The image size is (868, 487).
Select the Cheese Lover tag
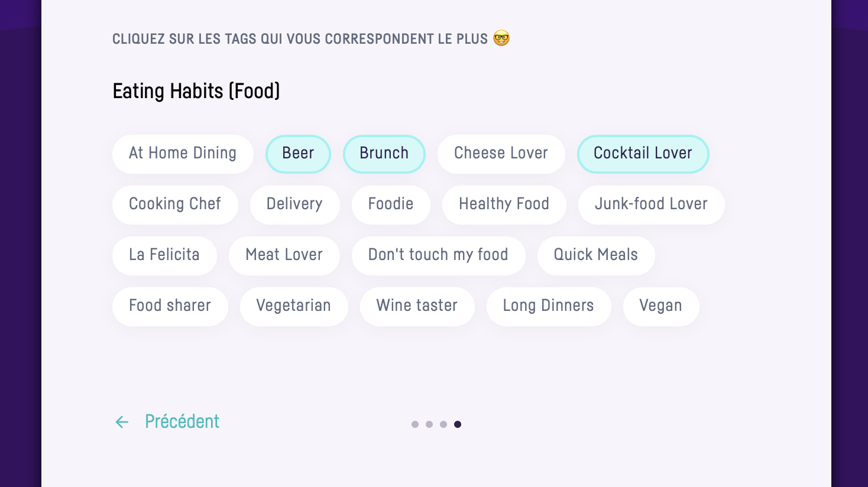501,154
